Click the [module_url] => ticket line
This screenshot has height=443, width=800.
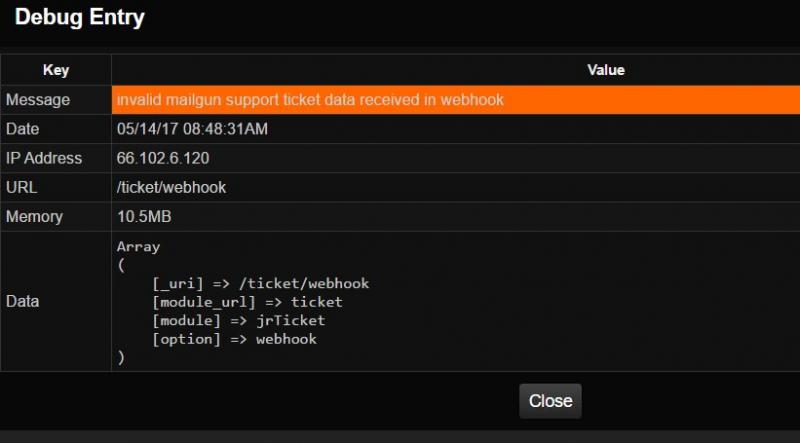tap(247, 302)
